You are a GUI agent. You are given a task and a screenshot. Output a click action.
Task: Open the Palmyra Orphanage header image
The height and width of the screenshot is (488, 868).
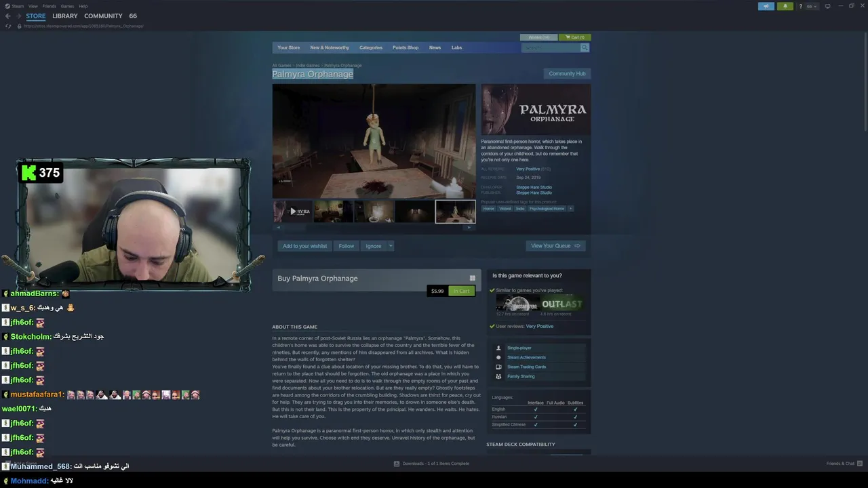pos(536,109)
